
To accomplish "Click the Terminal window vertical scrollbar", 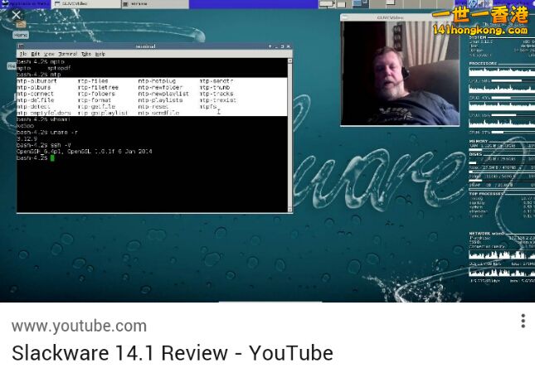I will (x=290, y=135).
